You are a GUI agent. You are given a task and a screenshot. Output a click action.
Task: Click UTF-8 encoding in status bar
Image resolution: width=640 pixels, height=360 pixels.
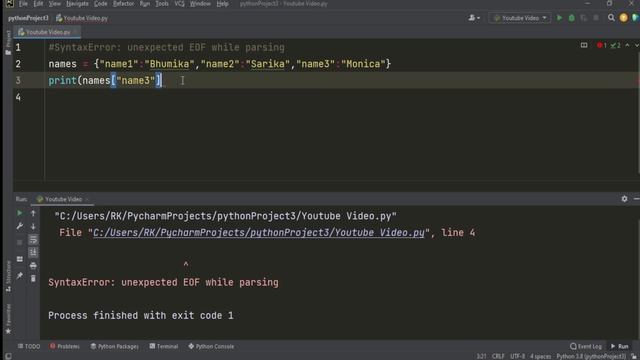tap(517, 356)
